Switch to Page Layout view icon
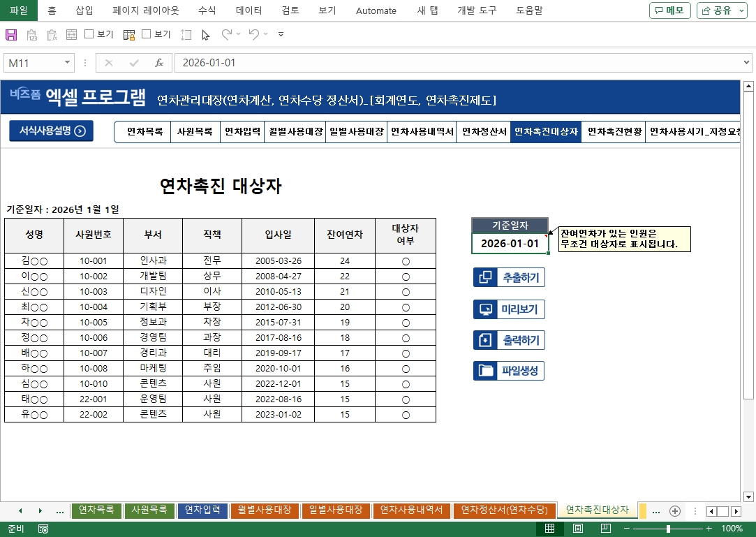Viewport: 756px width, 537px height. 578,529
